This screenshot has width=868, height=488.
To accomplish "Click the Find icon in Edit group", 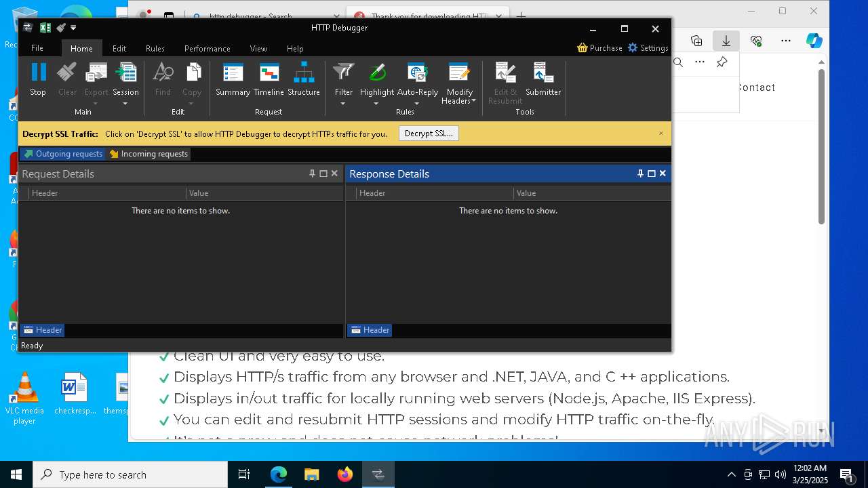I will click(x=163, y=72).
